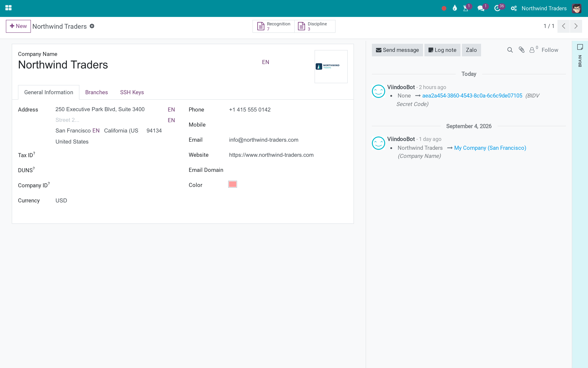Click the Northwind Traders company logo image
Viewport: 588px width, 368px height.
click(331, 66)
